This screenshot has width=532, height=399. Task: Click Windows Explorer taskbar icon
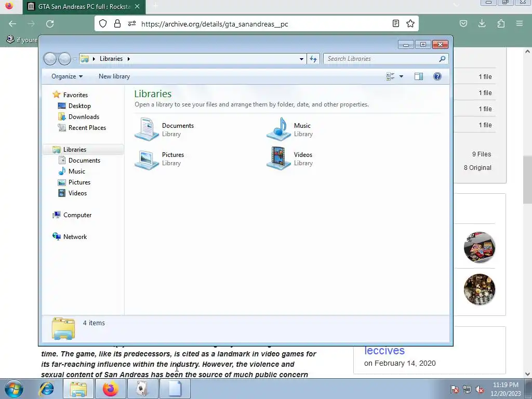pos(78,389)
